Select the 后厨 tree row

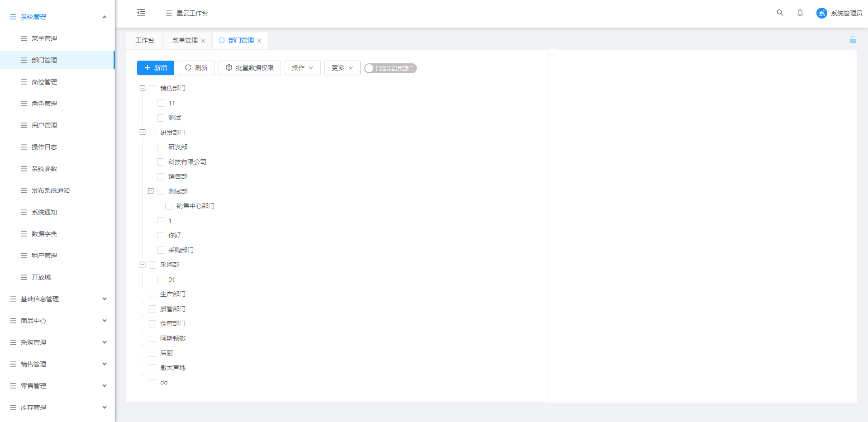167,353
